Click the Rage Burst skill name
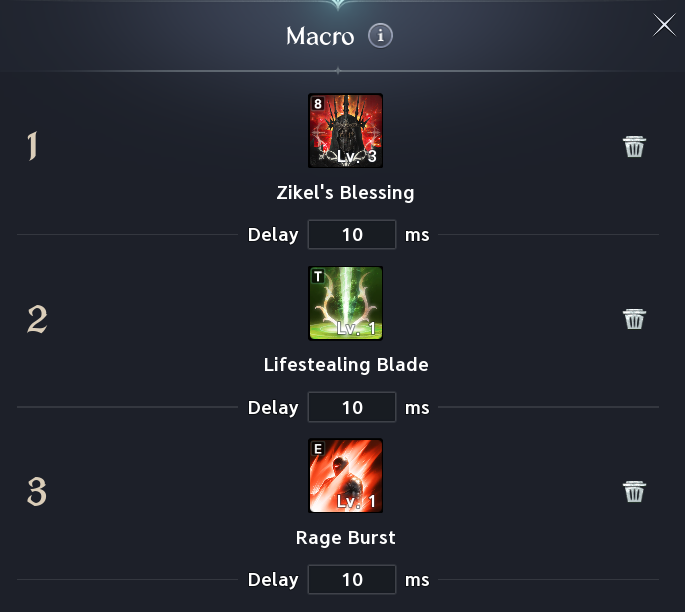The image size is (685, 612). pos(345,538)
